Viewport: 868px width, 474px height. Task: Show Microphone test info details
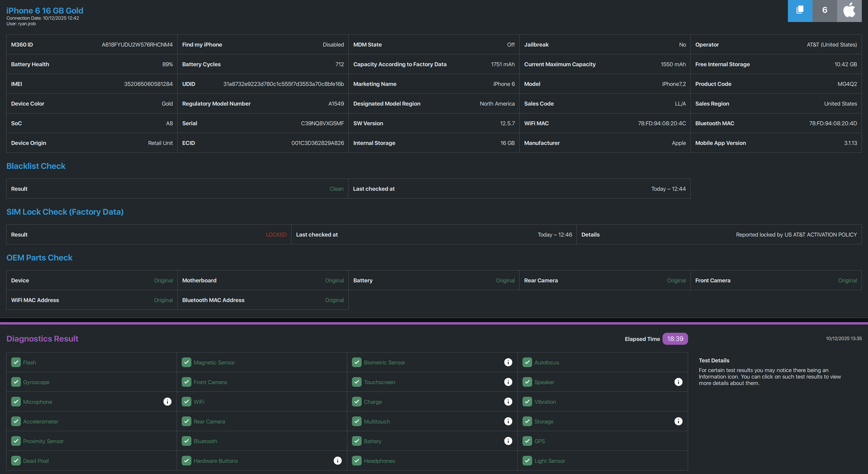tap(167, 402)
